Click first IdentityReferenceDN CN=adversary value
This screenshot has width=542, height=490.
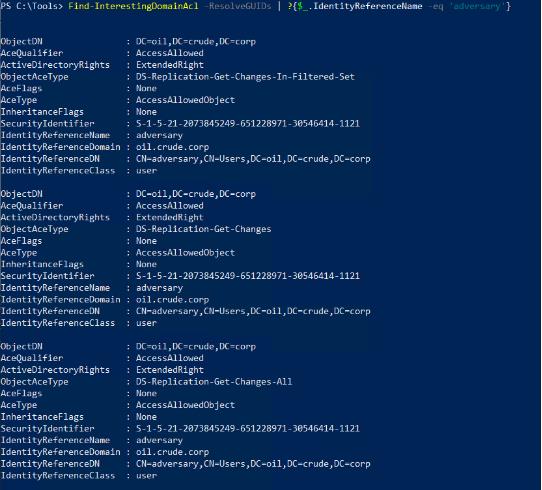point(253,159)
